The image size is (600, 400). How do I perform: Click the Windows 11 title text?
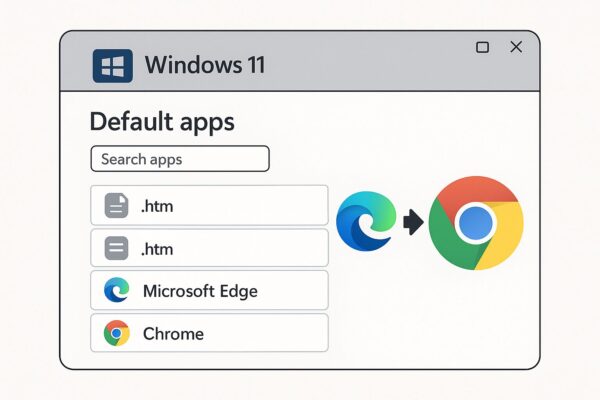pyautogui.click(x=205, y=65)
